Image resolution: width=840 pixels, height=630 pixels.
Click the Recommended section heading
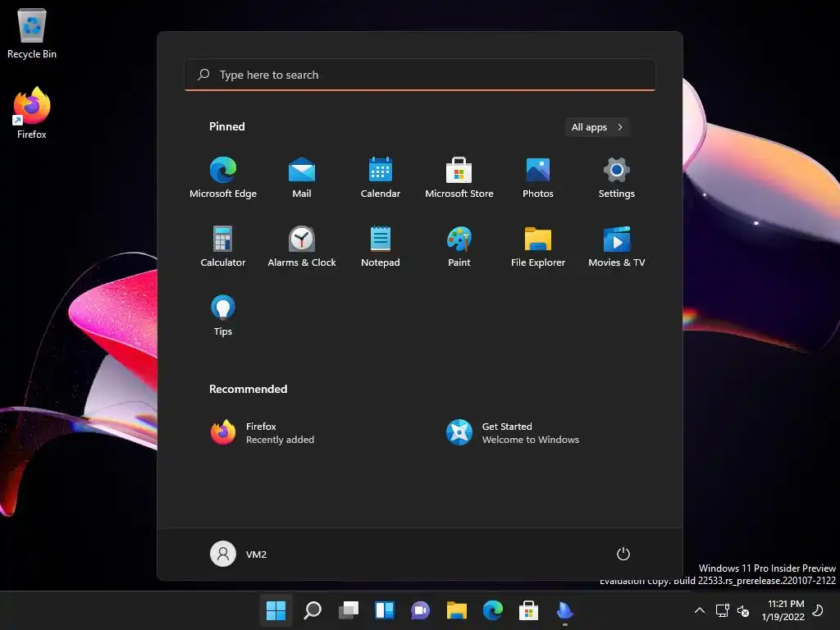tap(248, 389)
